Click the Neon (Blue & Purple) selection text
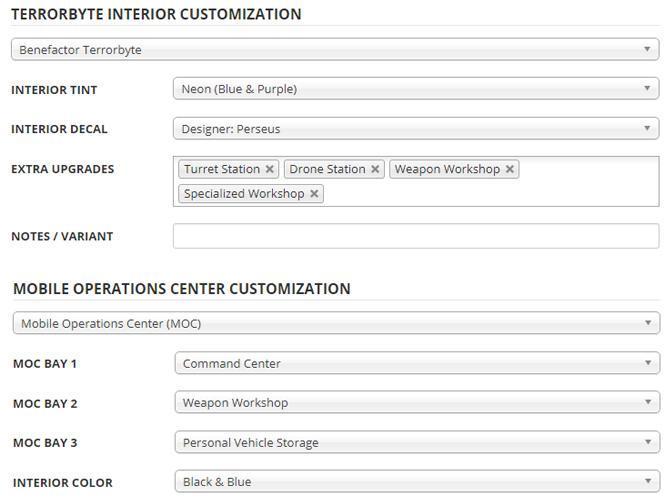Viewport: 667px width, 500px height. pos(239,89)
